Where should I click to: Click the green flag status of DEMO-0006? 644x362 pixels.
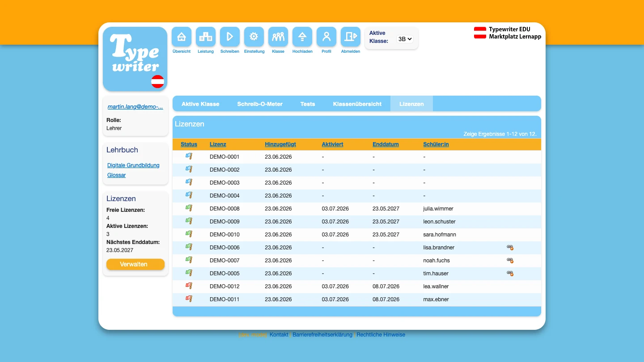point(189,247)
